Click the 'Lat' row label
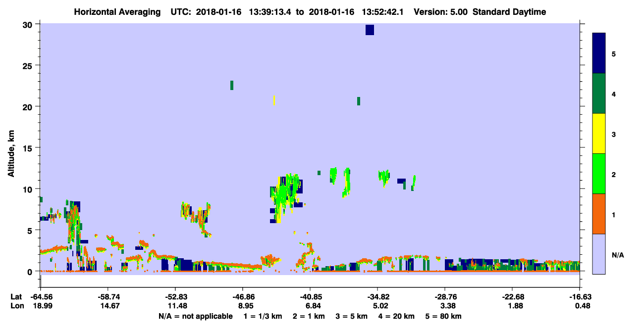Viewport: 644px width, 330px height. [16, 297]
